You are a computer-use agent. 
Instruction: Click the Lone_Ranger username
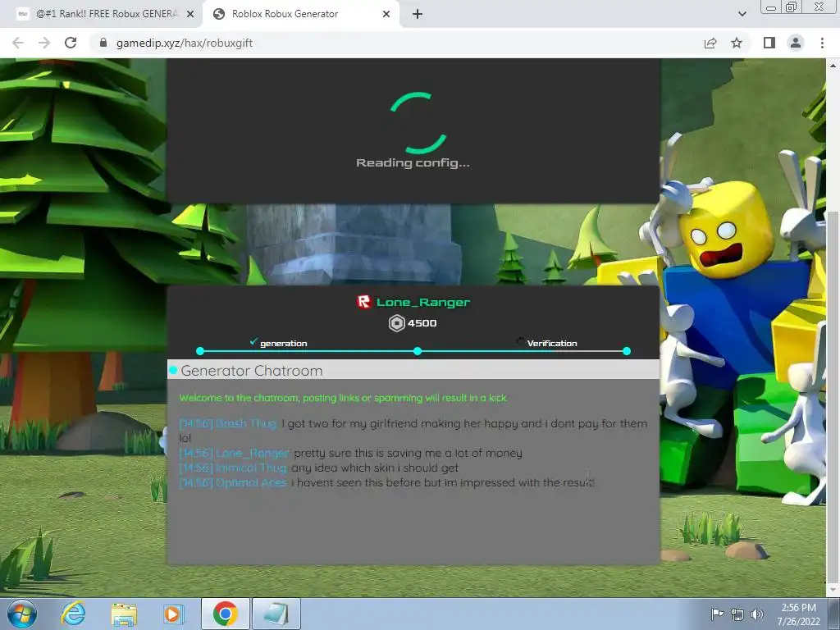pos(423,302)
